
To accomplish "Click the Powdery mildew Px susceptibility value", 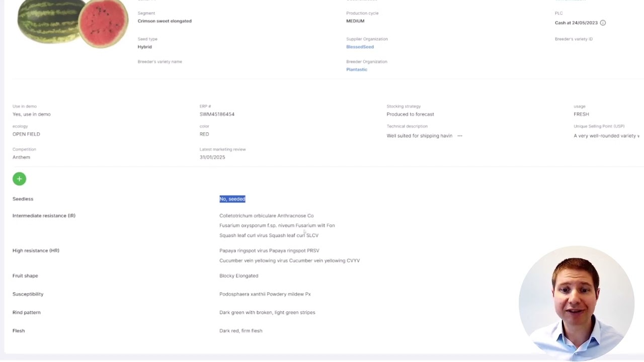I will coord(265,294).
